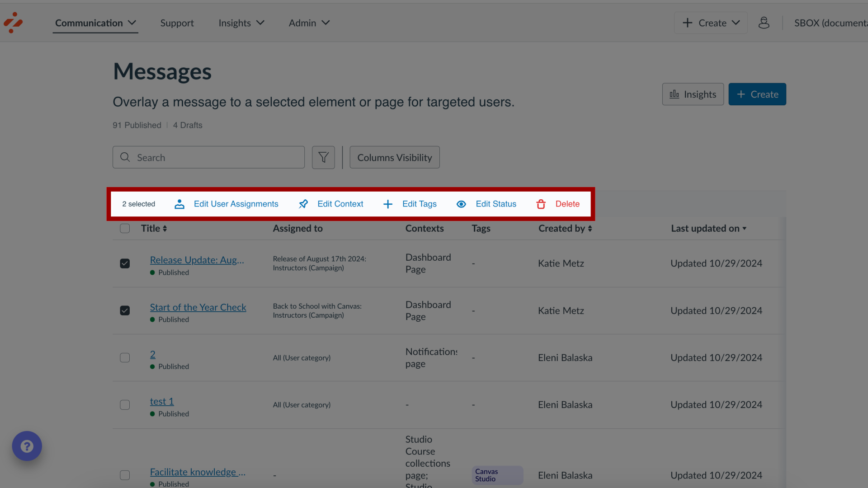The height and width of the screenshot is (488, 868).
Task: Click the Edit User Assignments icon
Action: point(180,204)
